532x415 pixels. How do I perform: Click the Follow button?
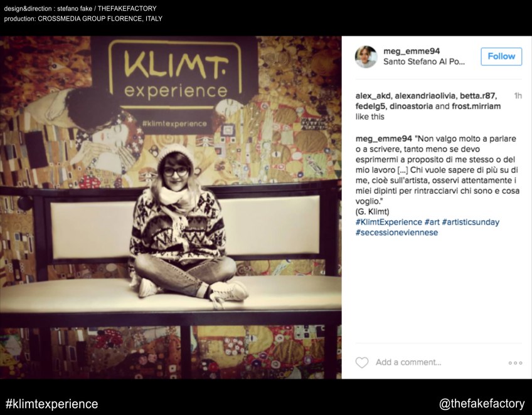point(501,56)
